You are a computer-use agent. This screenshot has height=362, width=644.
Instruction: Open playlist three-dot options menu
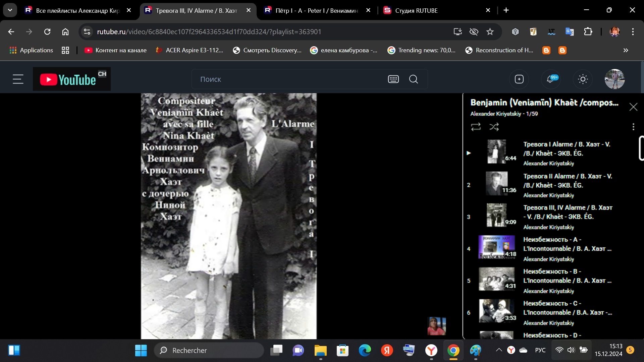[x=633, y=127]
